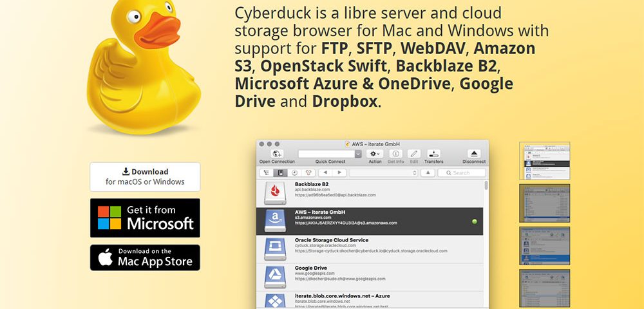This screenshot has height=309, width=644.
Task: Open the first screenshot thumbnail
Action: 545,161
